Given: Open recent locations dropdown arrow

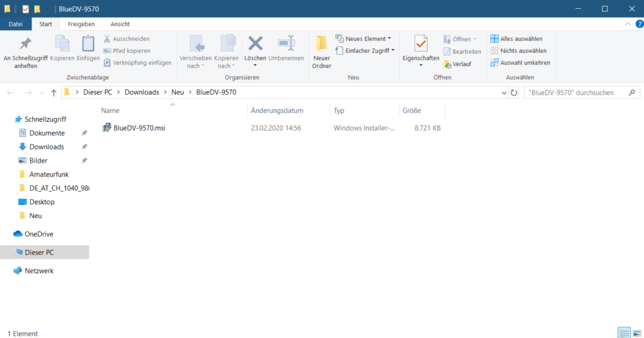Looking at the screenshot, I should pyautogui.click(x=42, y=93).
